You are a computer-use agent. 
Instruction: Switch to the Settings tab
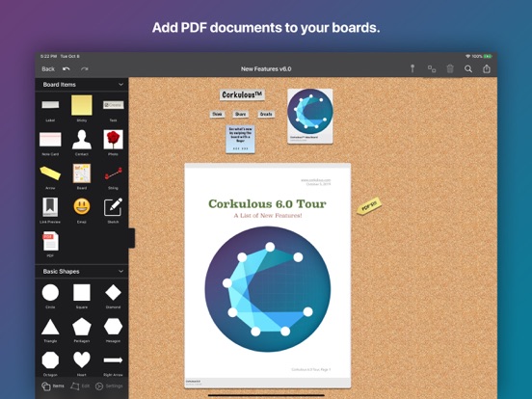pos(109,386)
